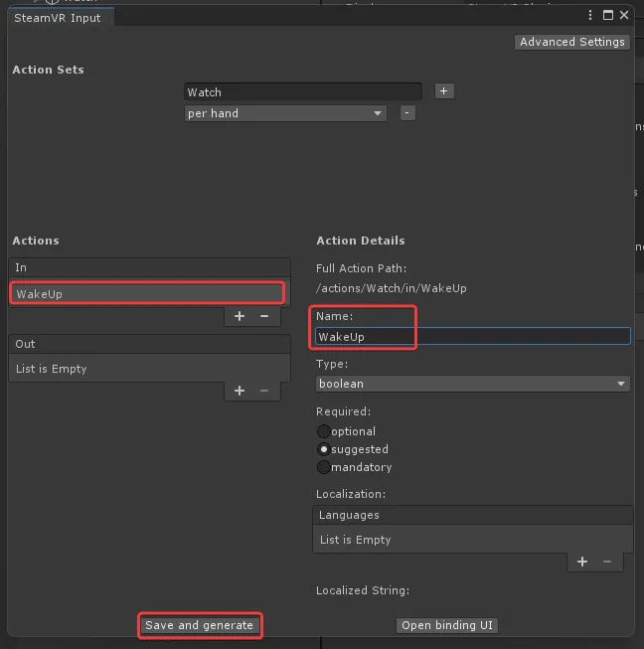644x649 pixels.
Task: Remove the selected In action
Action: (x=264, y=316)
